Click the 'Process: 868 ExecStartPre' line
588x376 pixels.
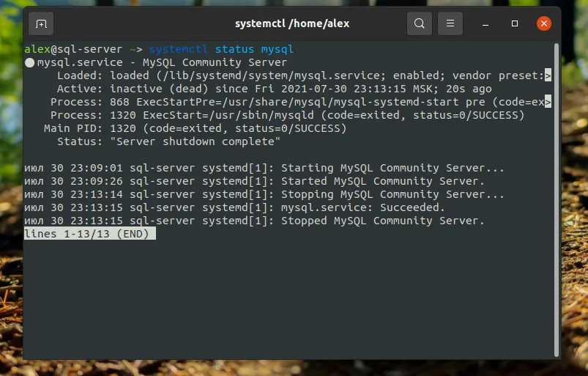(301, 102)
